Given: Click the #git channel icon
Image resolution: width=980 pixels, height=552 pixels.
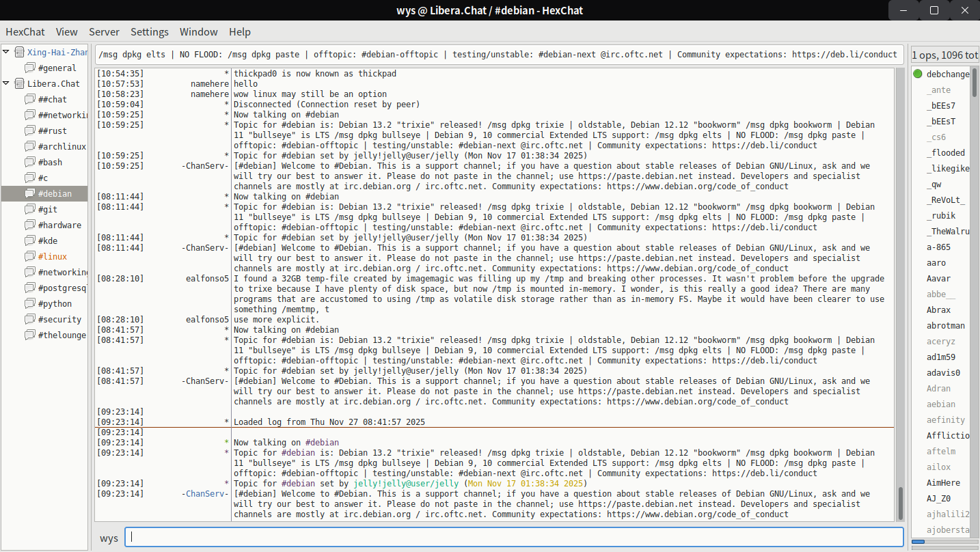Looking at the screenshot, I should coord(29,209).
